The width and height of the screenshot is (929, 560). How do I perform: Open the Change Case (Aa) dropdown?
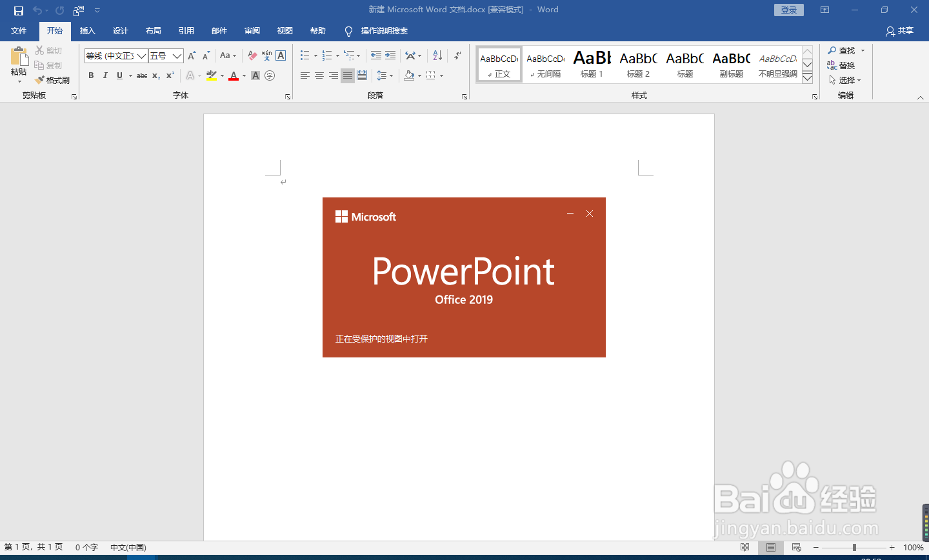[228, 55]
